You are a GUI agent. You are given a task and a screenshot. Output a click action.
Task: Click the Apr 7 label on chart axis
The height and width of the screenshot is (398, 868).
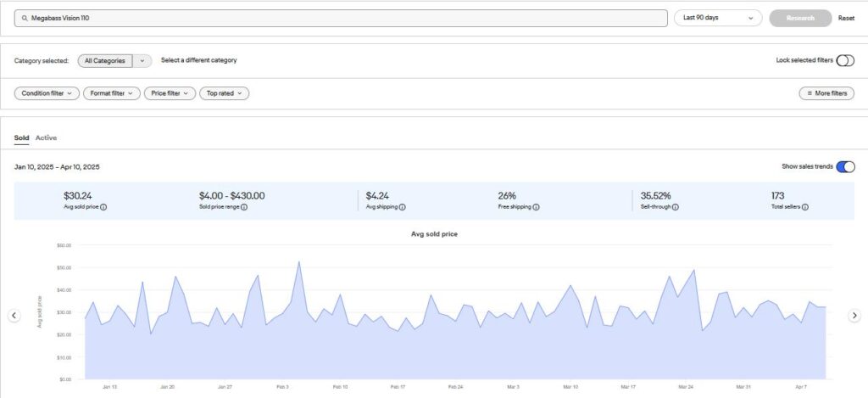[x=801, y=387]
